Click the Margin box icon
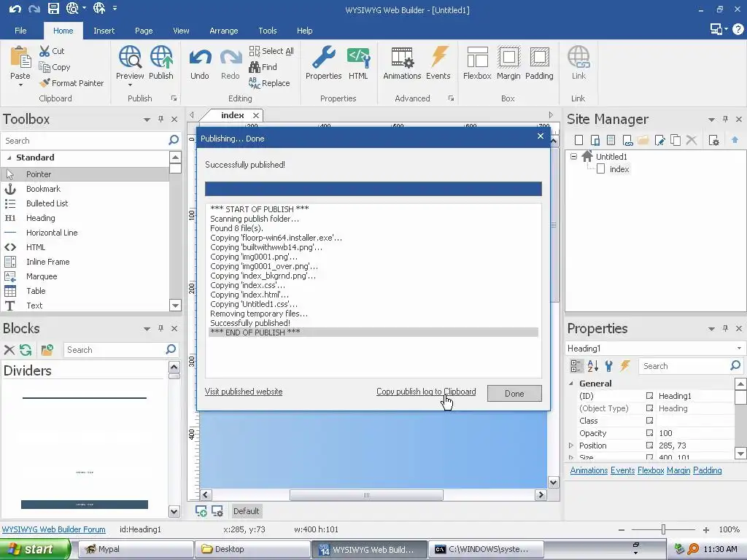747x560 pixels. pos(508,57)
